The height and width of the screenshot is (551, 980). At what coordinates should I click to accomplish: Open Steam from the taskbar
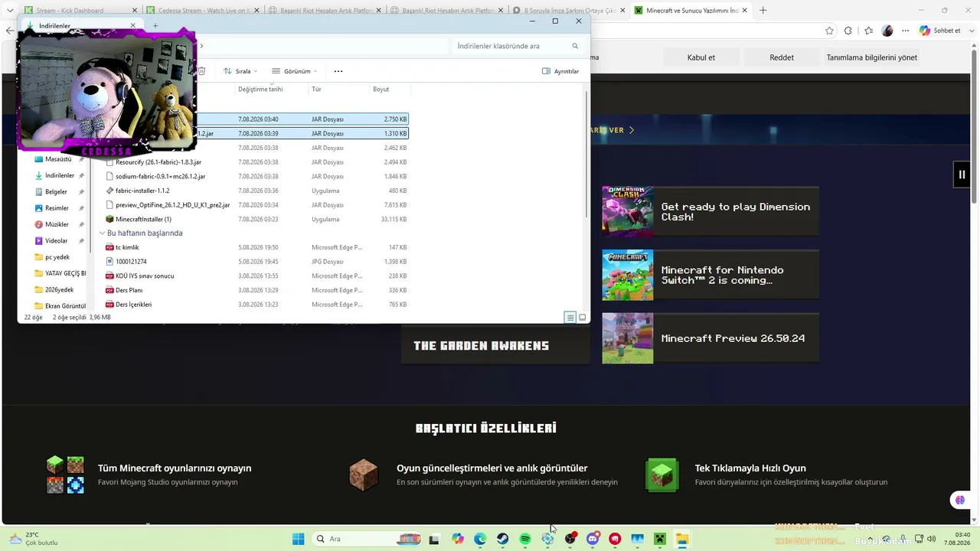coord(502,539)
